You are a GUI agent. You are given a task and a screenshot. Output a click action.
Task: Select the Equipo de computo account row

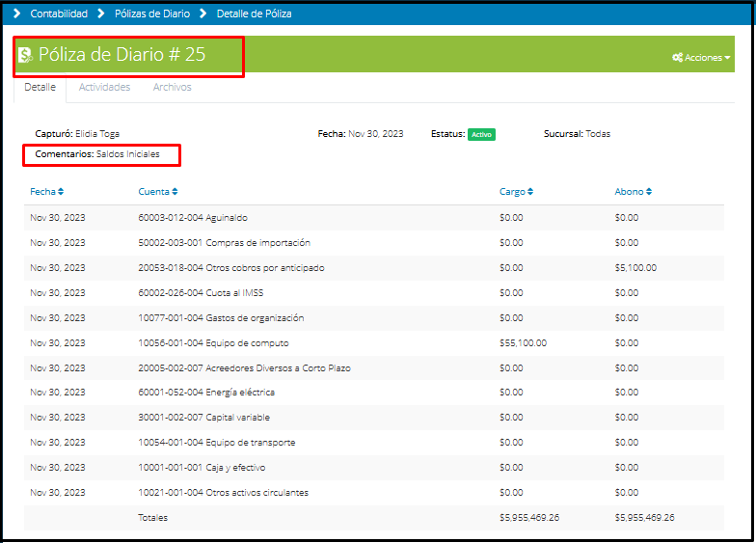pyautogui.click(x=213, y=342)
